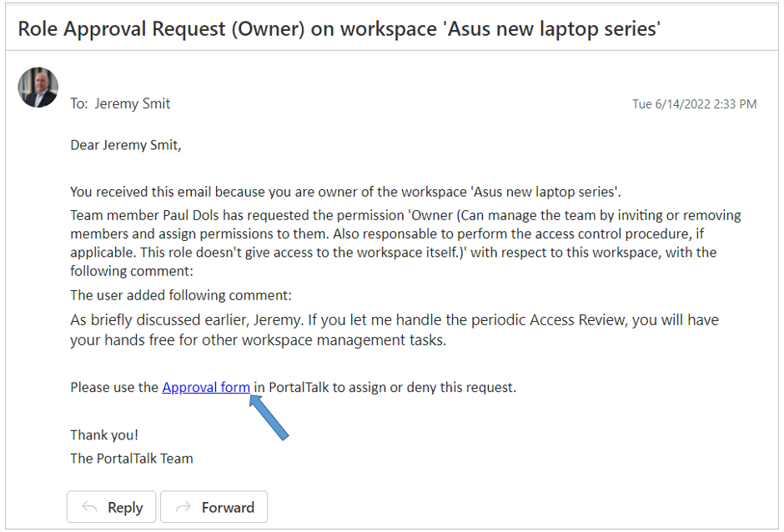Viewport: 784px width, 532px height.
Task: Click the 'To:' label
Action: 79,103
